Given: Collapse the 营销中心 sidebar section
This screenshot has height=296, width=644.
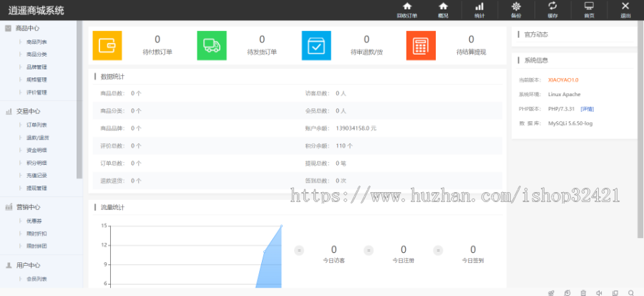Looking at the screenshot, I should [28, 207].
